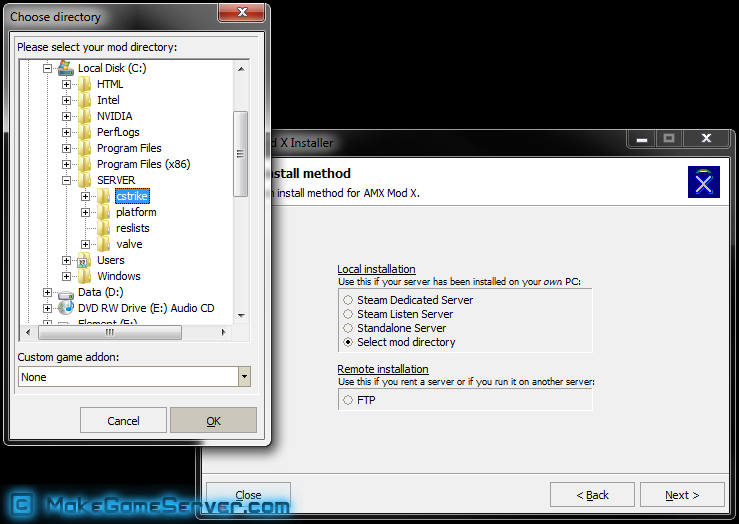Choose Standalone Server radio button
This screenshot has height=524, width=739.
click(348, 328)
